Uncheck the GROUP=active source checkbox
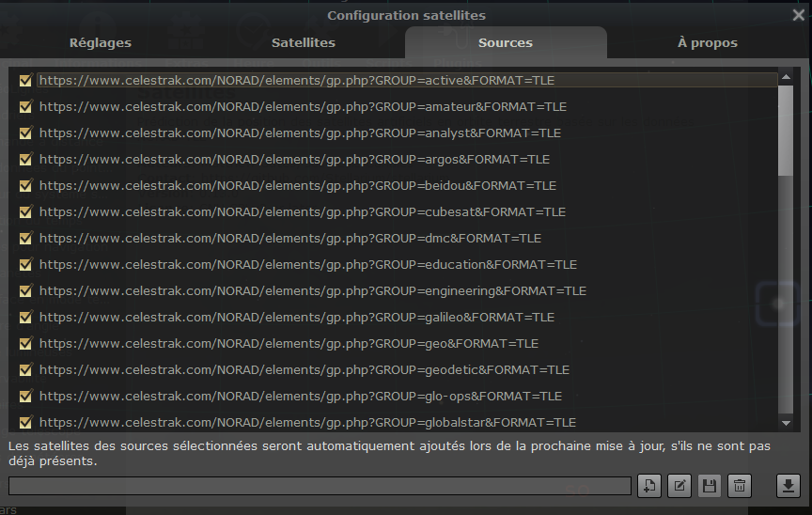The width and height of the screenshot is (812, 515). 25,80
